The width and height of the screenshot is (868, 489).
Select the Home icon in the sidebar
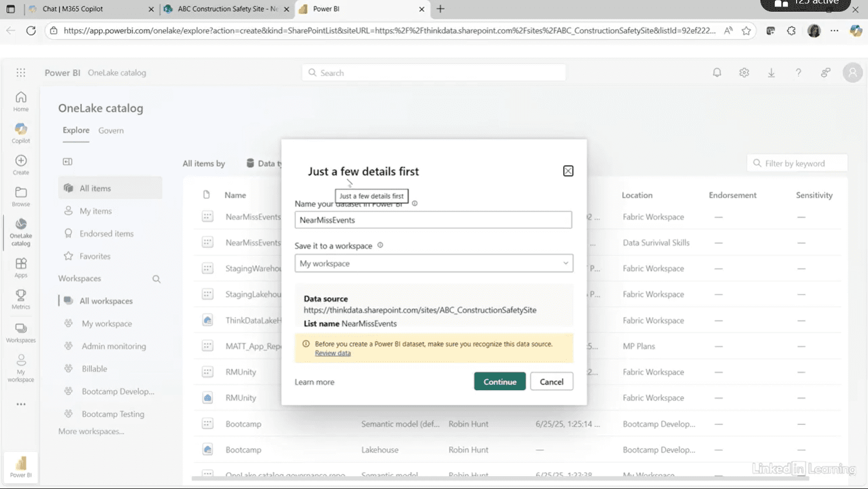pyautogui.click(x=20, y=99)
